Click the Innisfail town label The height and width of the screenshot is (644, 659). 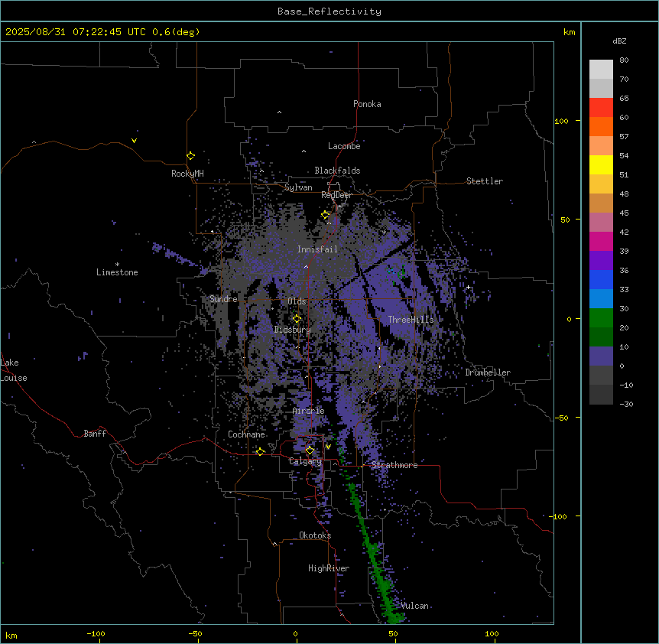(x=317, y=249)
